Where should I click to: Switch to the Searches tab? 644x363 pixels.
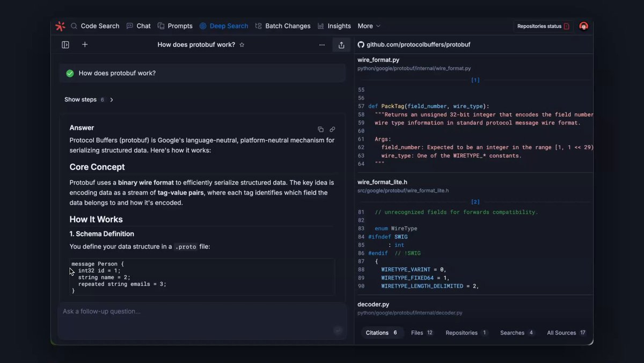coord(517,333)
